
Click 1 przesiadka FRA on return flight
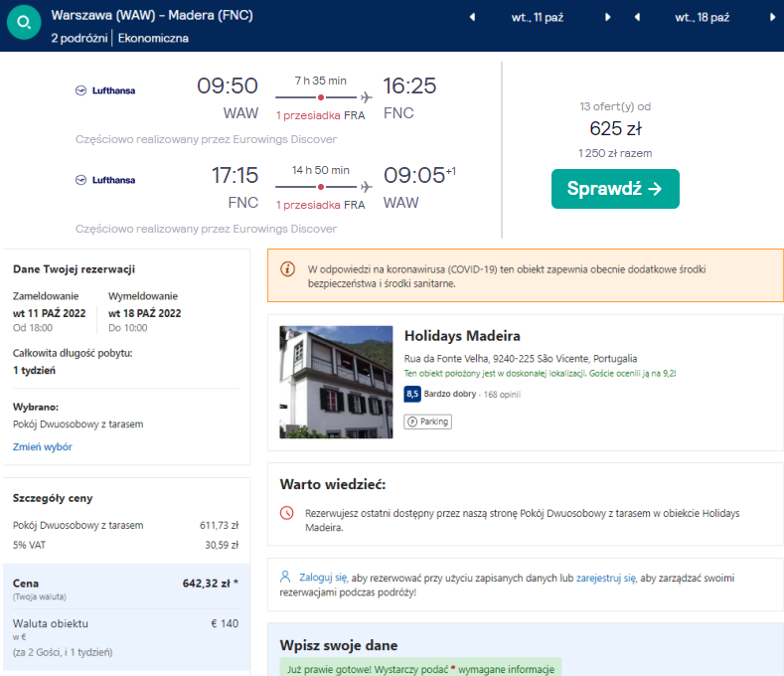point(321,205)
